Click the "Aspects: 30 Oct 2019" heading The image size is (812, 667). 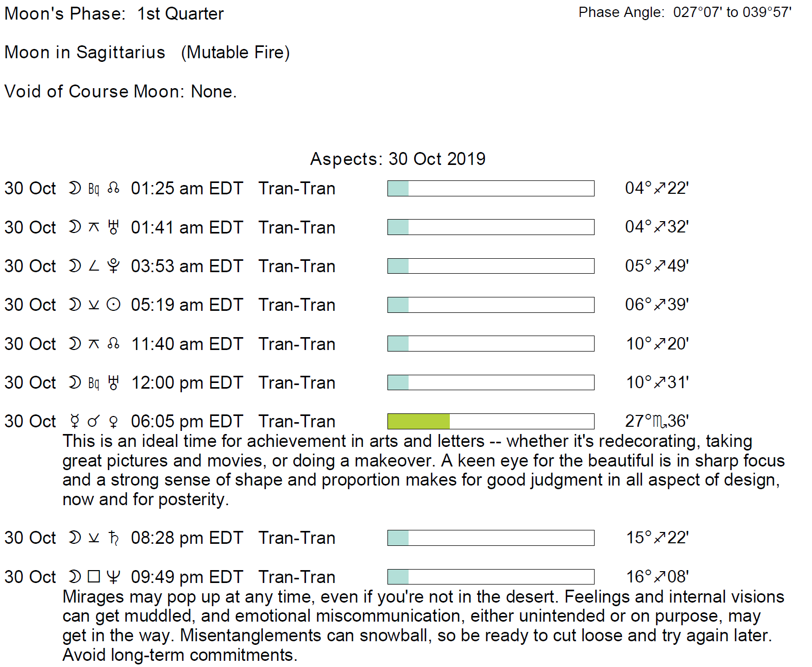pos(398,159)
